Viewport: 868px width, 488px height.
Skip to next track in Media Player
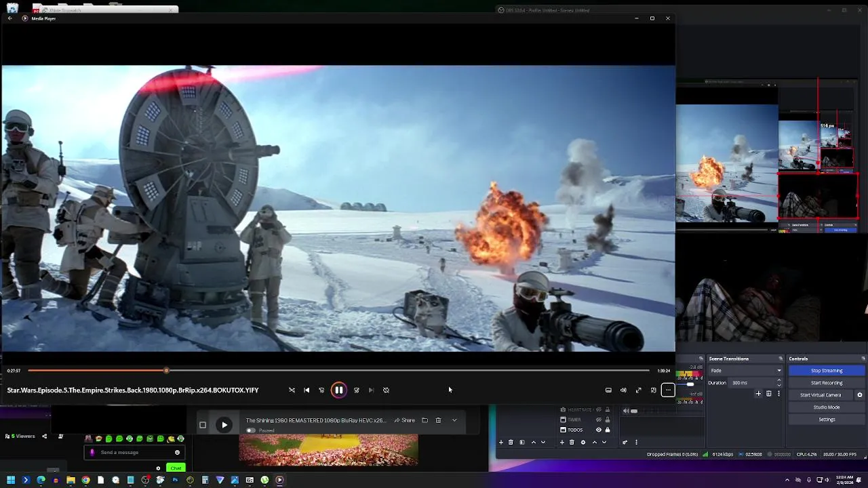pyautogui.click(x=371, y=390)
